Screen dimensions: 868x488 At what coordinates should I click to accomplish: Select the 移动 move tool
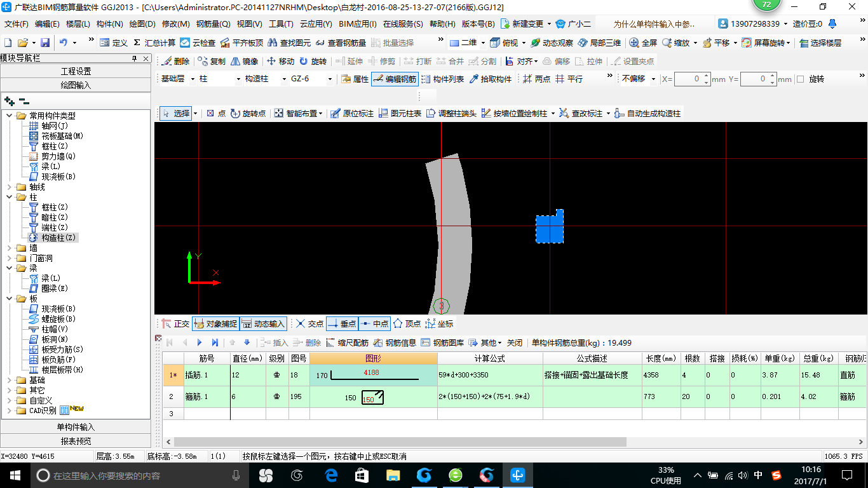coord(280,62)
